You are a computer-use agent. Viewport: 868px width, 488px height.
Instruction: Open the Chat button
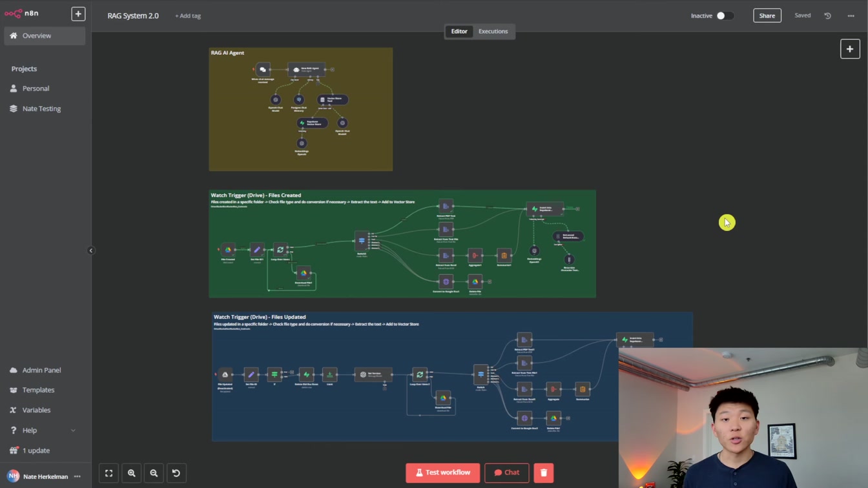click(x=506, y=473)
